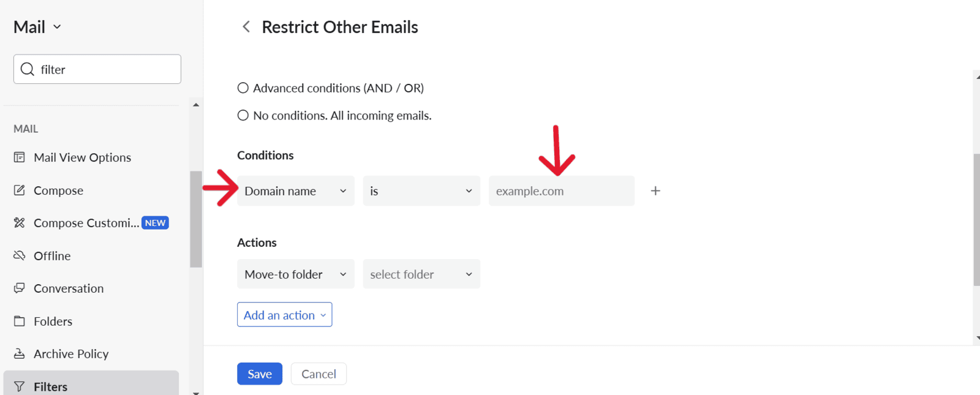Click the Offline cloud icon
This screenshot has height=395, width=980.
tap(20, 255)
